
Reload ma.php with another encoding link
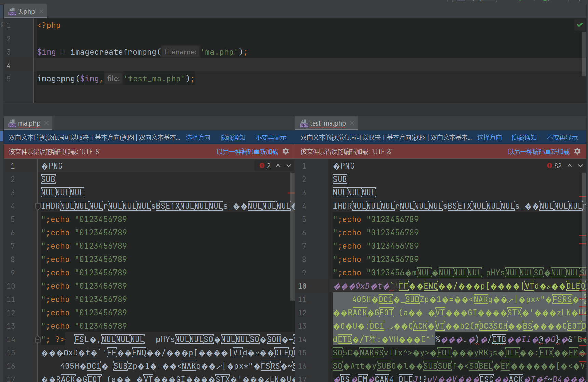247,152
